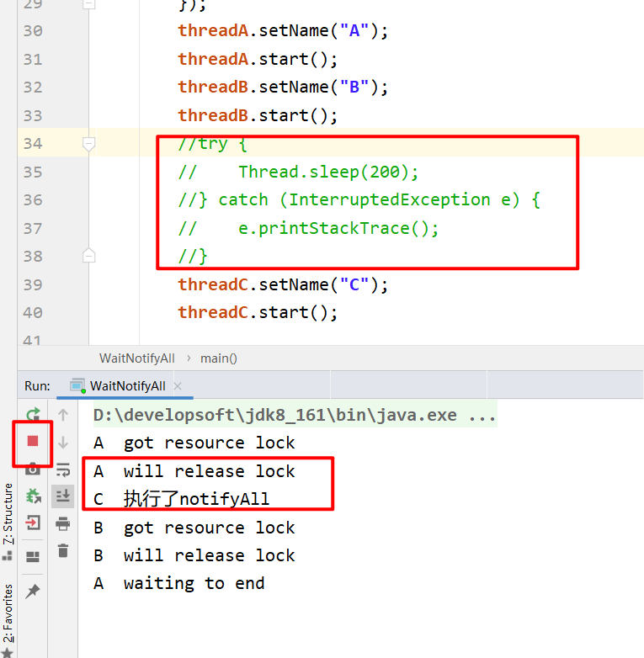Screen dimensions: 644x658
Task: Move up the stack trace arrow
Action: pyautogui.click(x=63, y=415)
